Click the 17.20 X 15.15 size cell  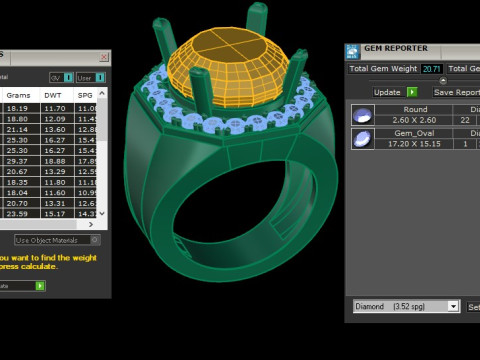[414, 144]
